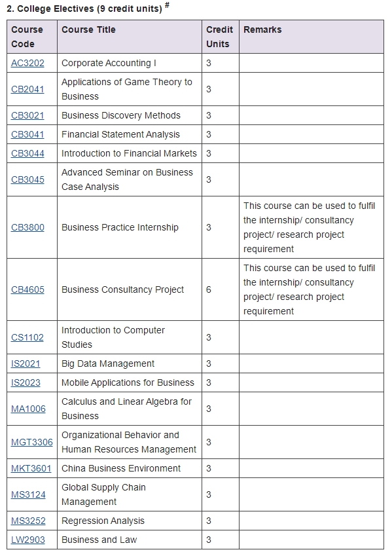Click the MS3124 course link

click(28, 494)
